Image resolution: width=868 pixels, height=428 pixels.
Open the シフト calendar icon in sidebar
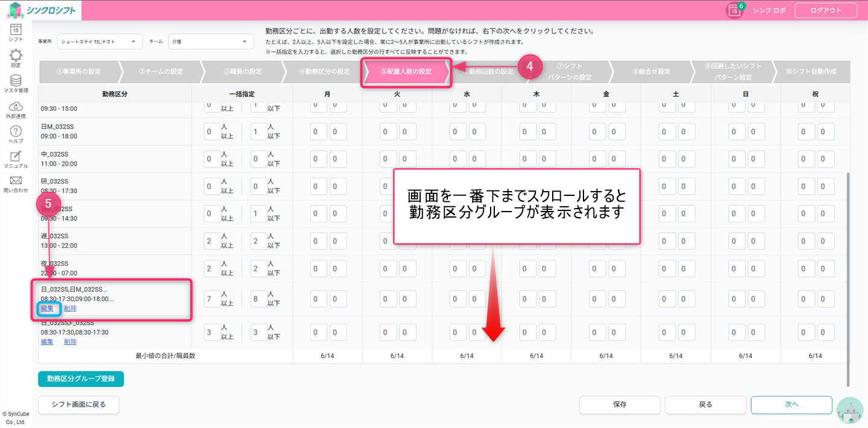(x=16, y=29)
